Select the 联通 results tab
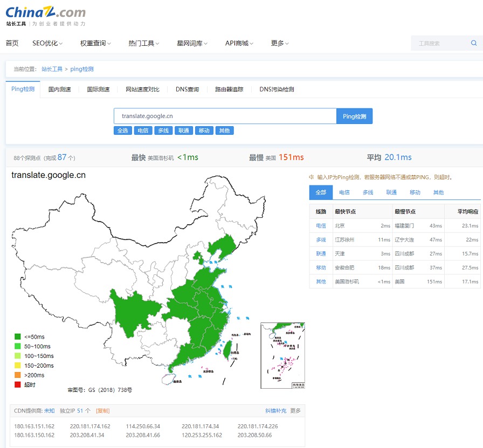The height and width of the screenshot is (448, 483). [x=391, y=192]
